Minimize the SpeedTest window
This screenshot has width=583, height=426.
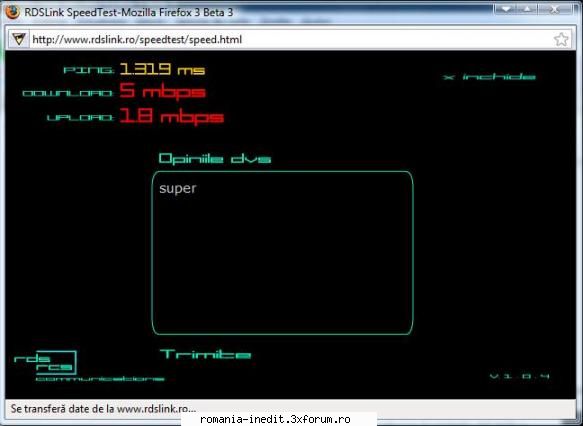point(506,8)
